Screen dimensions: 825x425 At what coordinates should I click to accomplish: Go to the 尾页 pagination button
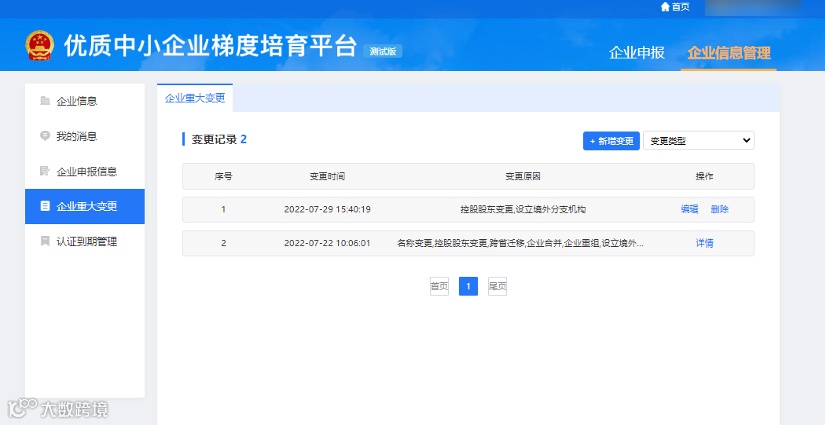tap(497, 286)
